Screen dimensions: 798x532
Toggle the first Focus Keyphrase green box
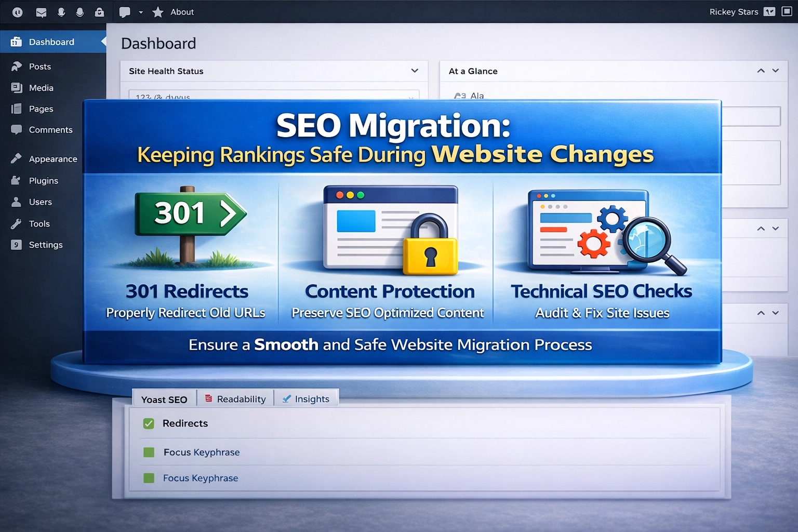149,453
